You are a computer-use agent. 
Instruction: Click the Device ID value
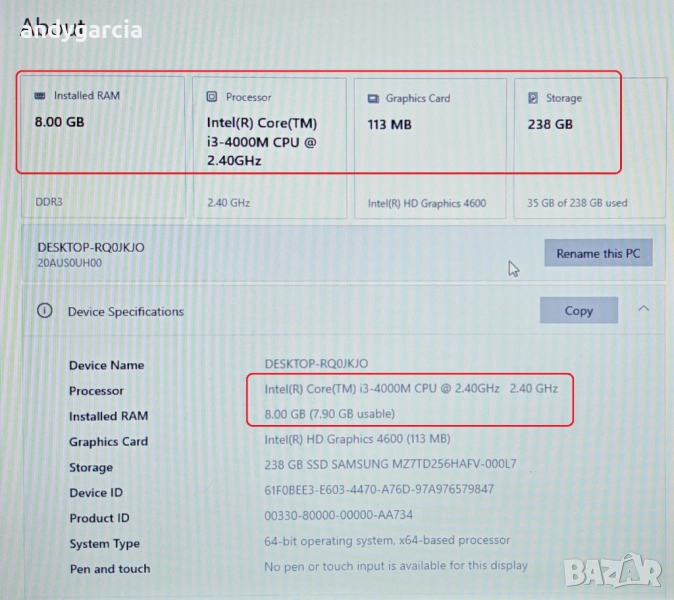[x=379, y=490]
